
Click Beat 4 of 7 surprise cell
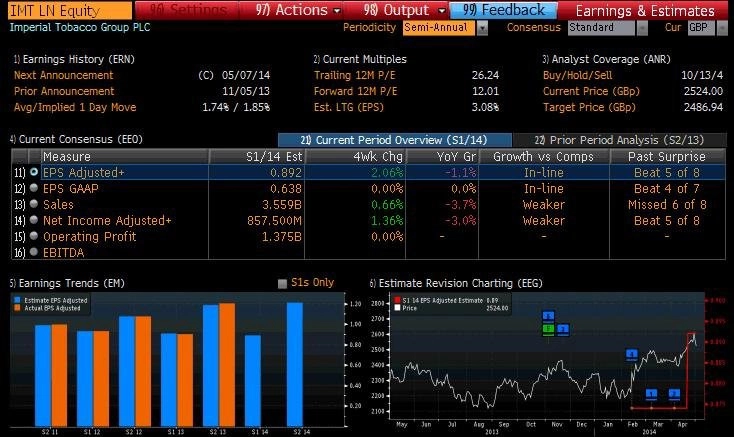tap(667, 189)
